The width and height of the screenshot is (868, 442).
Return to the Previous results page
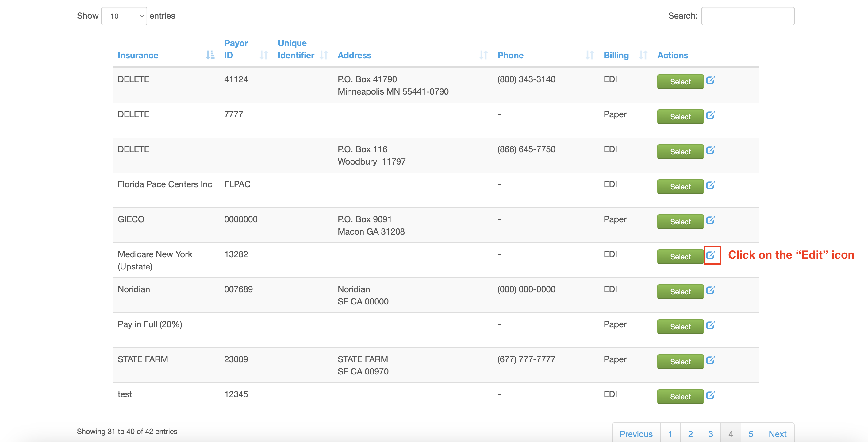coord(636,434)
